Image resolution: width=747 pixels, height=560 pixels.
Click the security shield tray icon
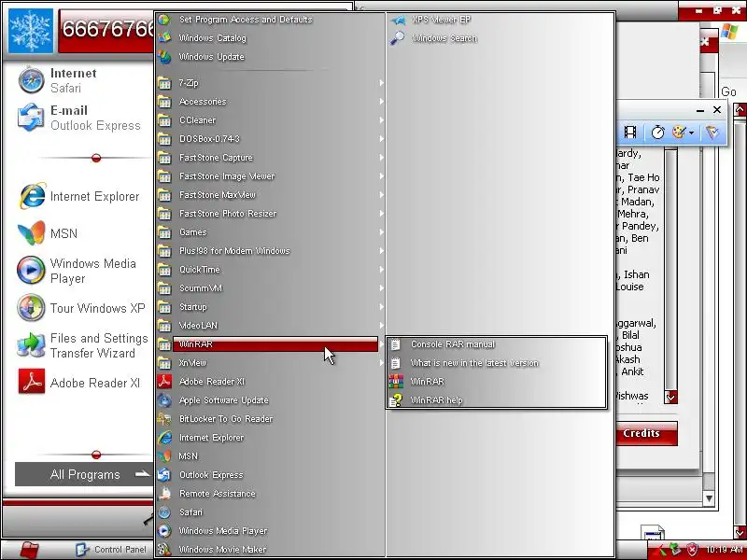point(692,550)
